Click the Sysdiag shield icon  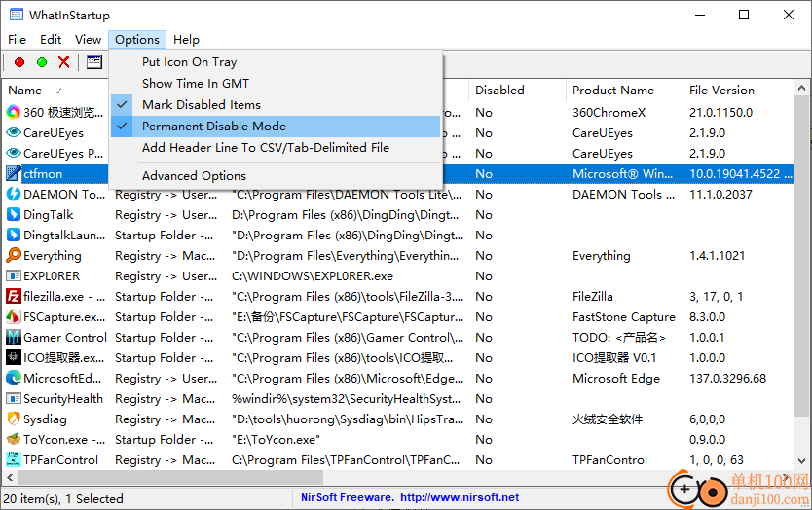point(13,419)
